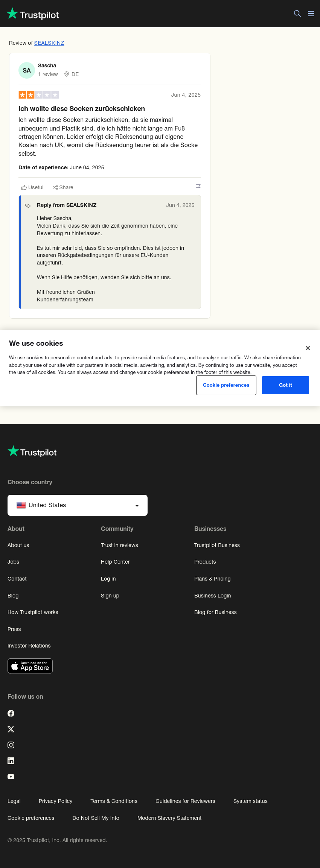Click the two-star rating image

[39, 95]
